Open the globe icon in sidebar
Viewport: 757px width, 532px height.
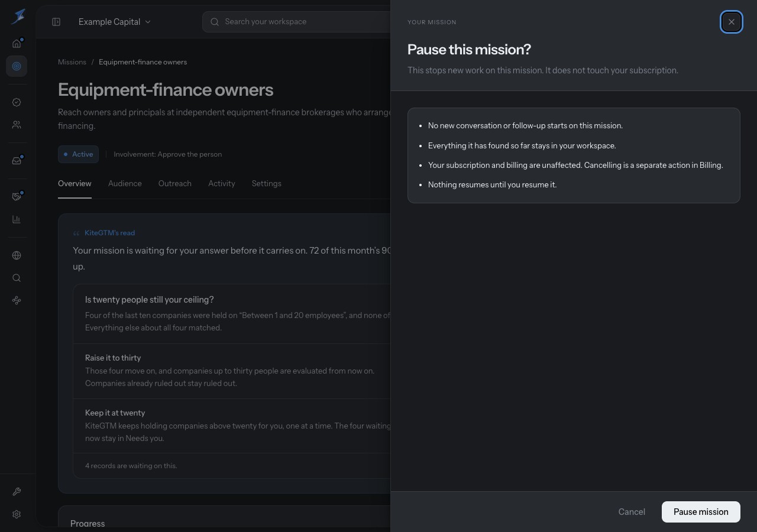pyautogui.click(x=17, y=255)
